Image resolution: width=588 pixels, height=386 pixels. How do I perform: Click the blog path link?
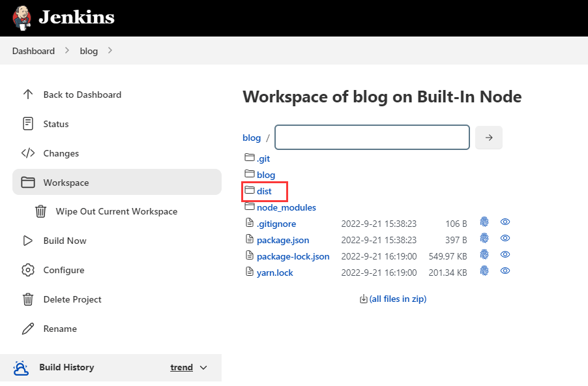pyautogui.click(x=252, y=138)
